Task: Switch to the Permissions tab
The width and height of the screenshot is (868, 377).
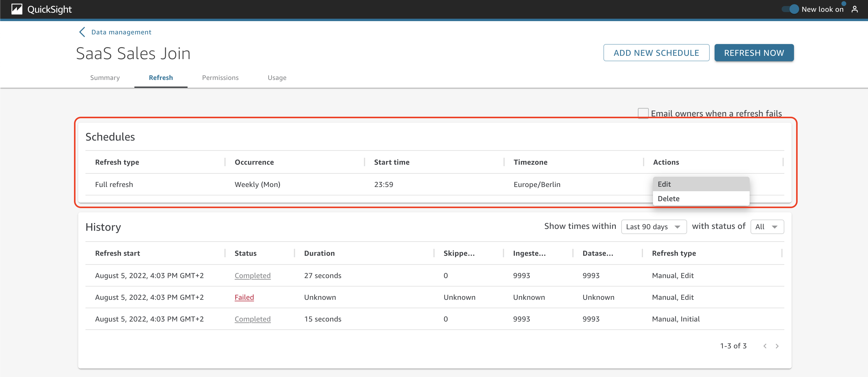Action: (x=220, y=78)
